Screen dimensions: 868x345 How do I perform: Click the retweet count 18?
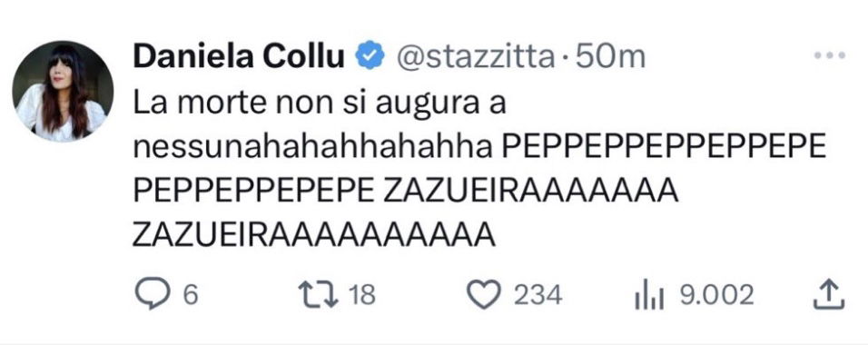click(x=362, y=295)
